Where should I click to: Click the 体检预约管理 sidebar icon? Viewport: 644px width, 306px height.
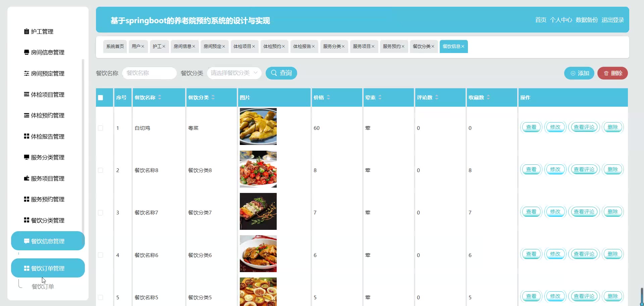tap(26, 115)
